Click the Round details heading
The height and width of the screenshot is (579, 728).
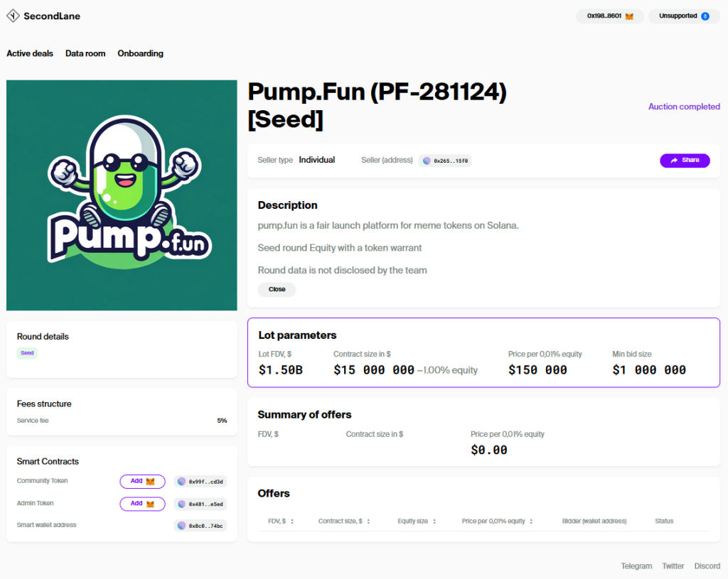pos(43,337)
